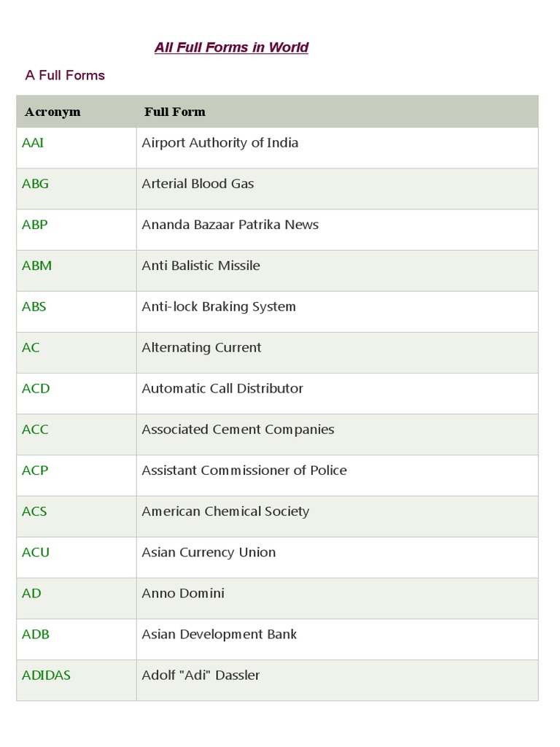This screenshot has height=747, width=560.
Task: Click the ACD acronym link
Action: point(36,388)
